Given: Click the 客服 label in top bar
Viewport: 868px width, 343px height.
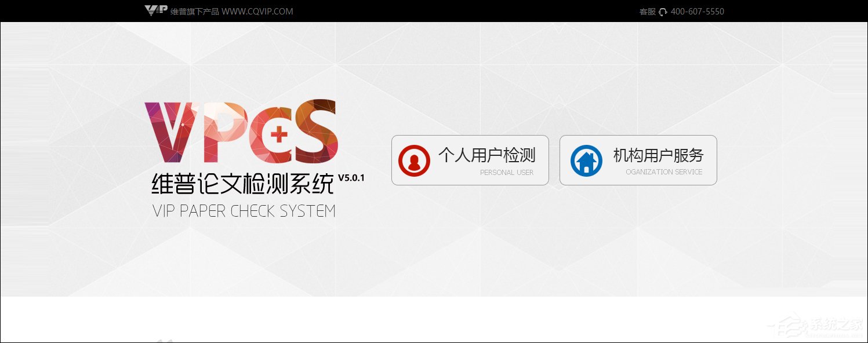Looking at the screenshot, I should tap(648, 12).
